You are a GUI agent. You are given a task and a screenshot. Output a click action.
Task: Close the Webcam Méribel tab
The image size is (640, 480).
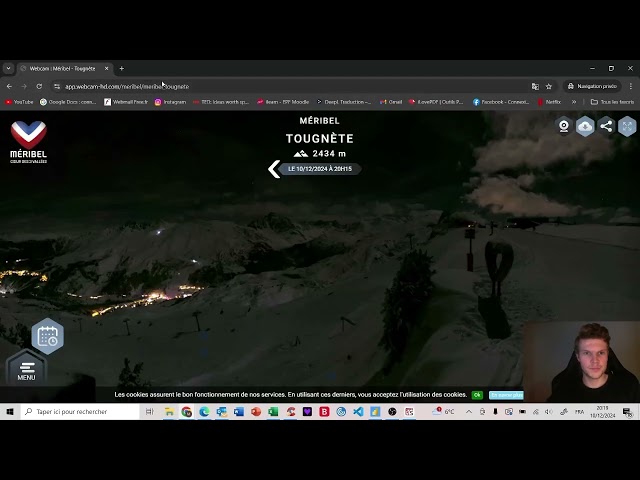[107, 69]
